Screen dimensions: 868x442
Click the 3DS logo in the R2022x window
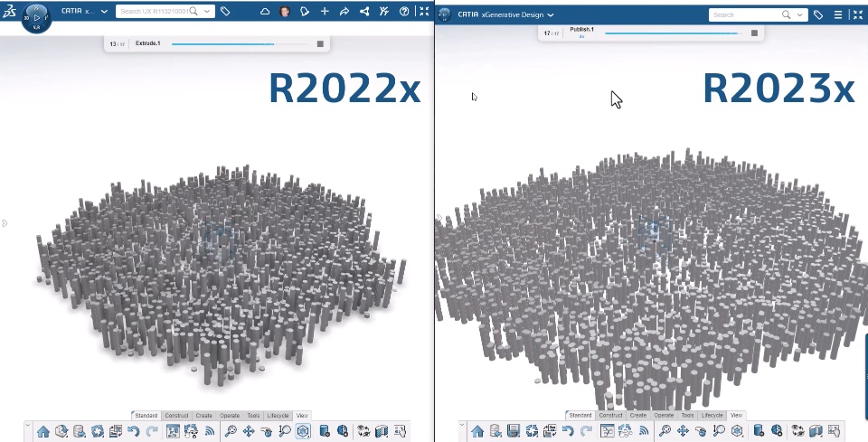pyautogui.click(x=9, y=11)
